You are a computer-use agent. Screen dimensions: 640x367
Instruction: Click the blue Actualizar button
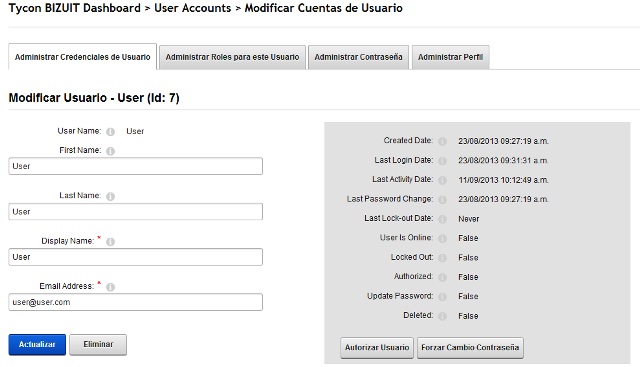click(x=37, y=345)
